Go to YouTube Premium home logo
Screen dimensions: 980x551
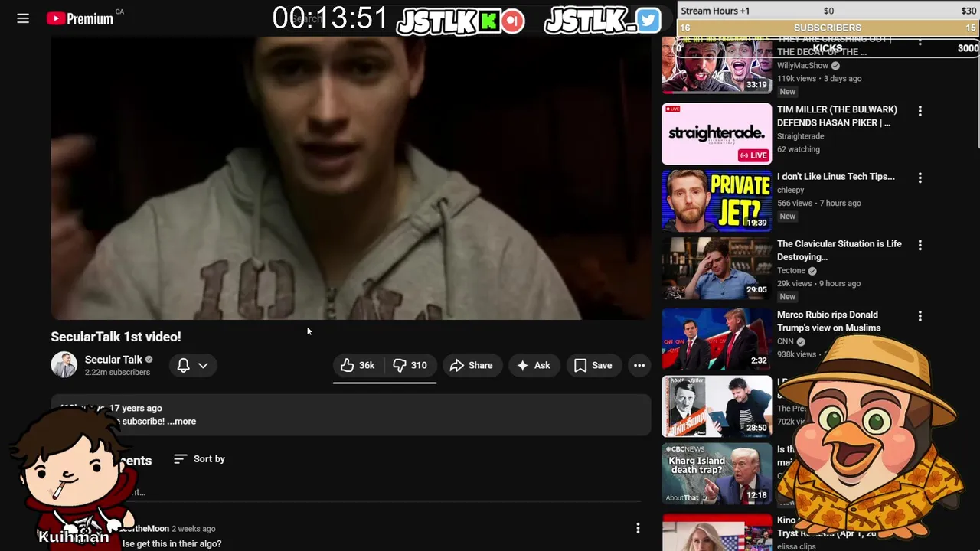click(x=80, y=18)
